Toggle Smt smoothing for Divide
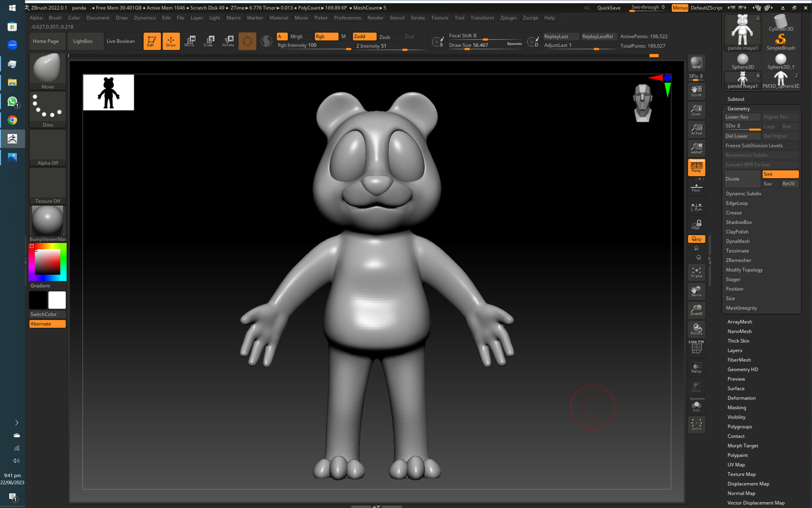The height and width of the screenshot is (508, 812). tap(780, 174)
